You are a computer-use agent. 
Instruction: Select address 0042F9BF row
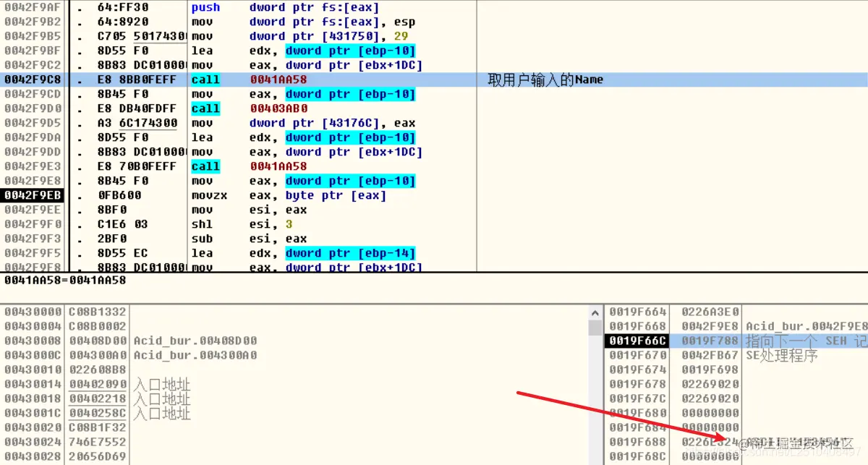point(33,51)
